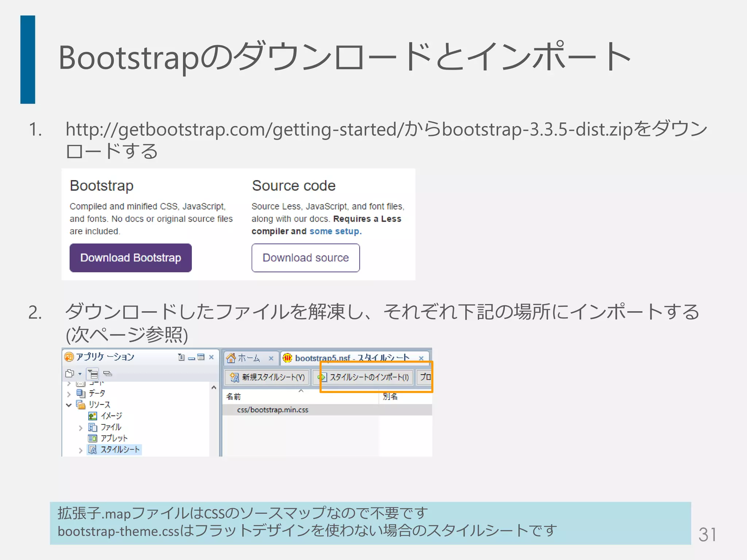747x560 pixels.
Task: Click the スタイルシート icon in tree
Action: pyautogui.click(x=93, y=450)
